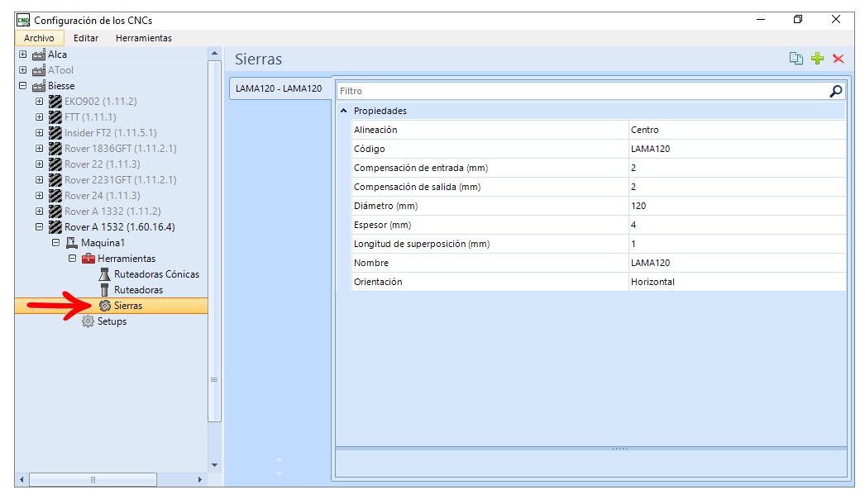Click the Rover 24 machine icon
Screen dimensions: 865x504
coord(55,196)
